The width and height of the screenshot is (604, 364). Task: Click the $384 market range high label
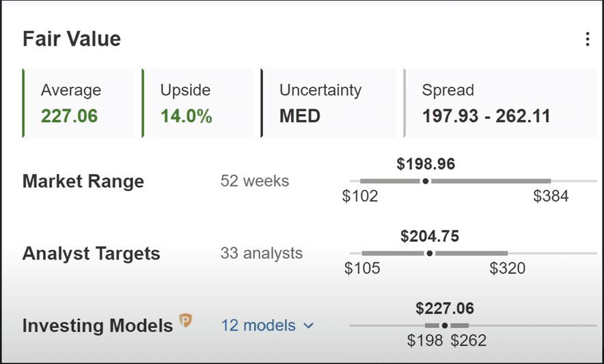point(551,197)
